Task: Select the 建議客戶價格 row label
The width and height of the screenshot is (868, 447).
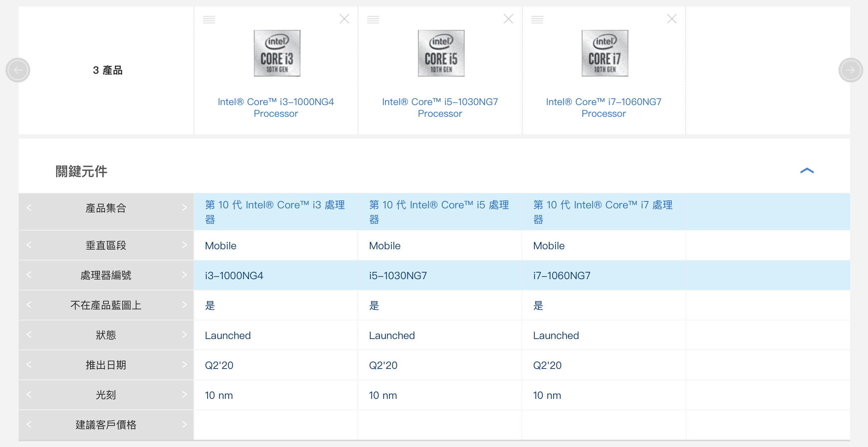Action: point(106,425)
